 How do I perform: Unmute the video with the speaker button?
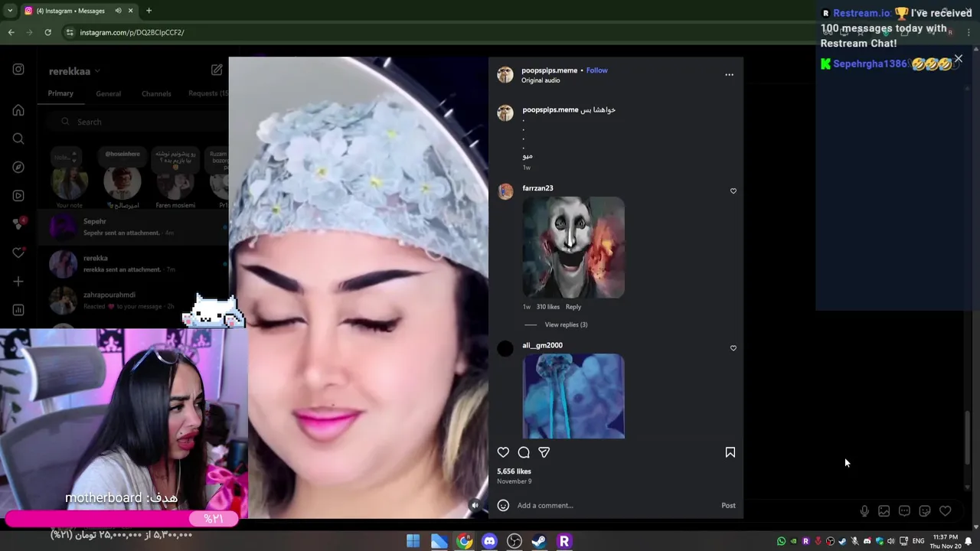click(x=475, y=505)
